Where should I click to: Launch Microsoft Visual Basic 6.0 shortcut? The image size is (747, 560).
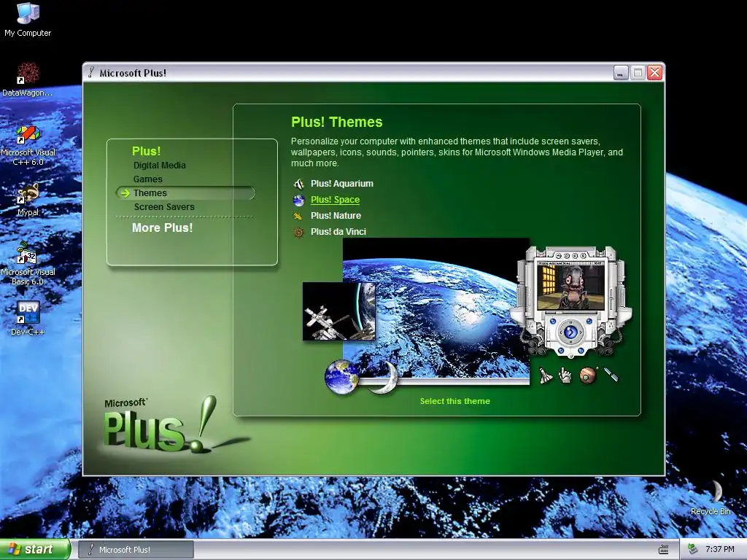coord(28,263)
